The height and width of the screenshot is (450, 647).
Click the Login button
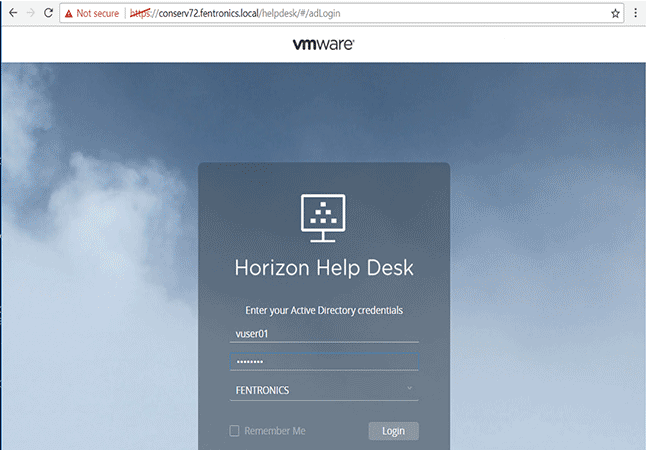click(393, 431)
